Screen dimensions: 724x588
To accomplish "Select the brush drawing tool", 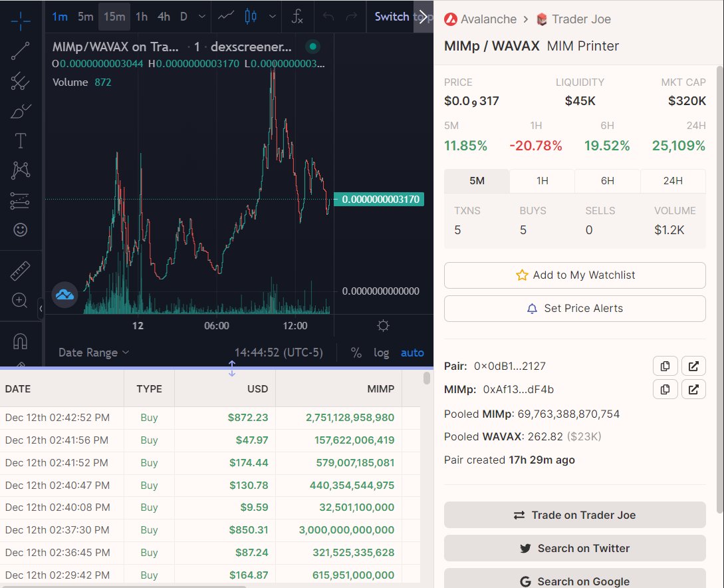I will tap(21, 111).
